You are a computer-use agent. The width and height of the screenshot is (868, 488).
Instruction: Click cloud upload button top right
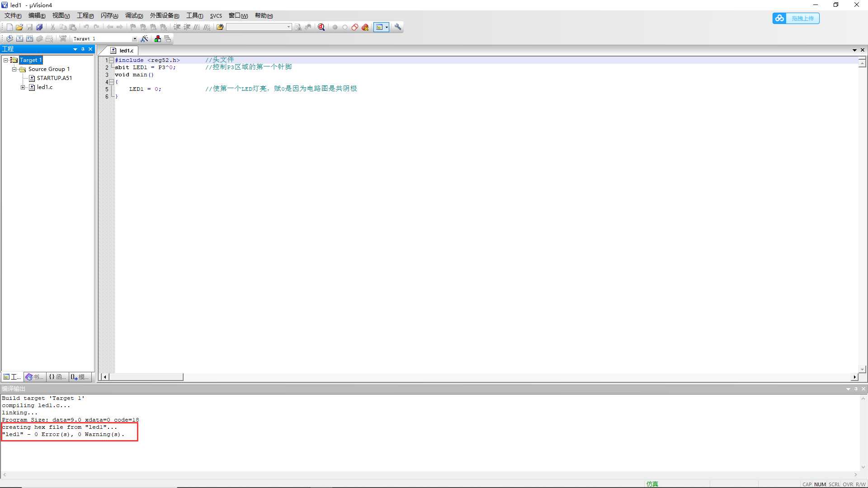click(x=796, y=19)
